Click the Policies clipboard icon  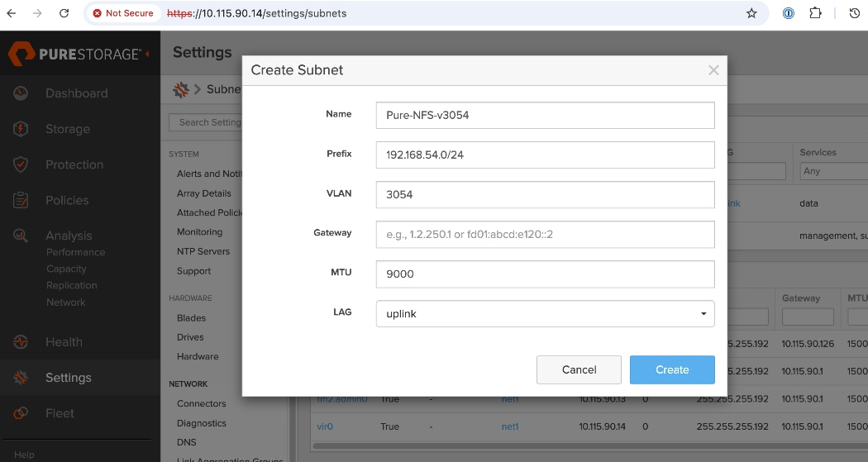coord(21,200)
